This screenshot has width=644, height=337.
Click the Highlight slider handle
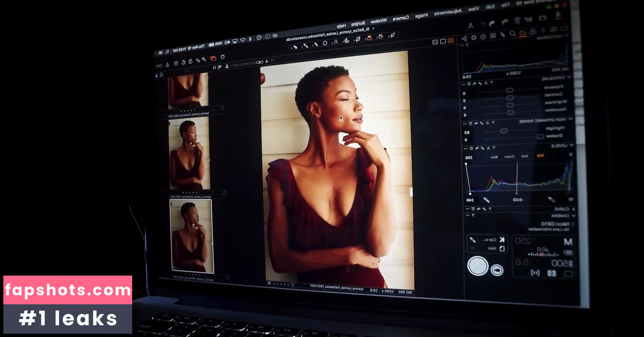pyautogui.click(x=504, y=131)
